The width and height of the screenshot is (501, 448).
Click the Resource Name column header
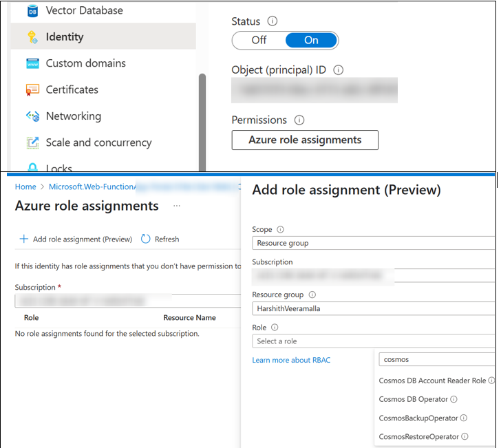click(x=189, y=318)
